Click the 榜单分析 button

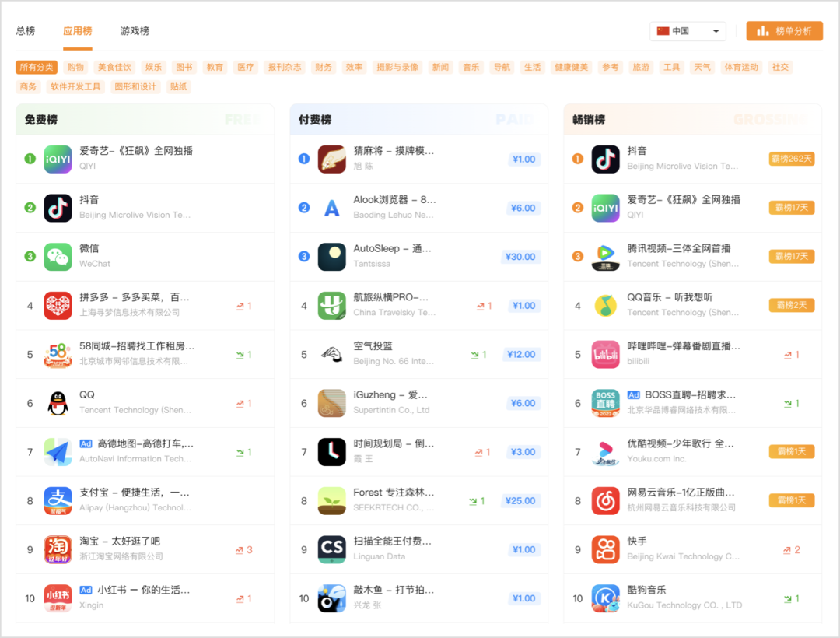click(784, 31)
